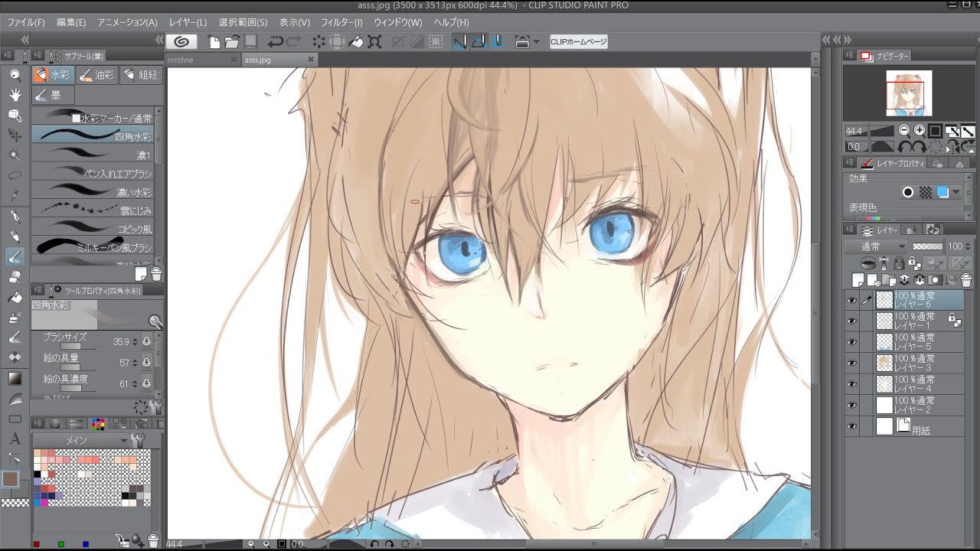
Task: Hide layer レイヤー 2
Action: point(851,406)
